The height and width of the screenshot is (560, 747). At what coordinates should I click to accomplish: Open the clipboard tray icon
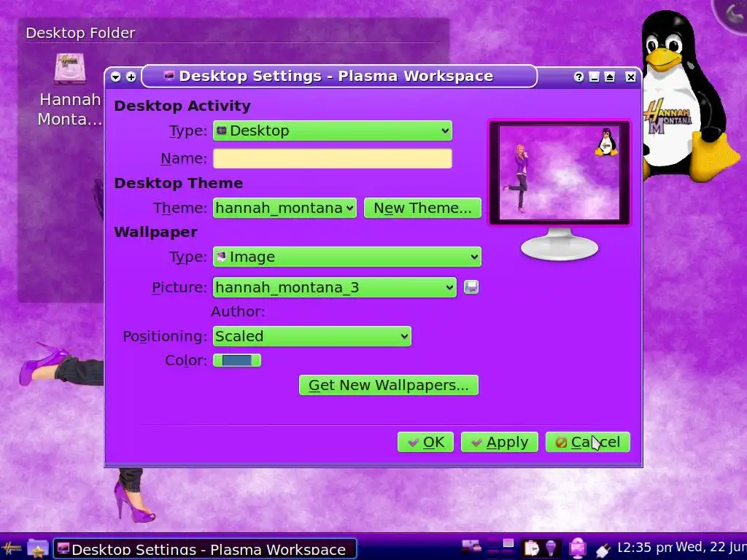click(532, 548)
